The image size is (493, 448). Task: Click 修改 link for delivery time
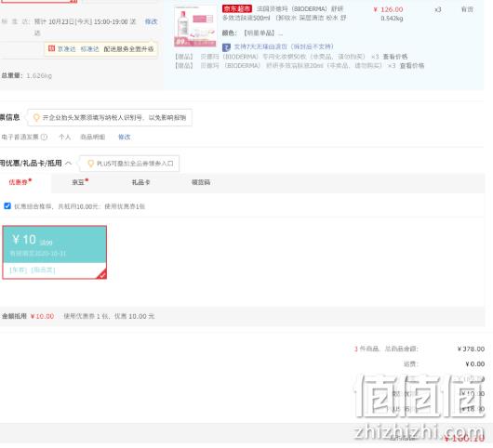(x=151, y=21)
